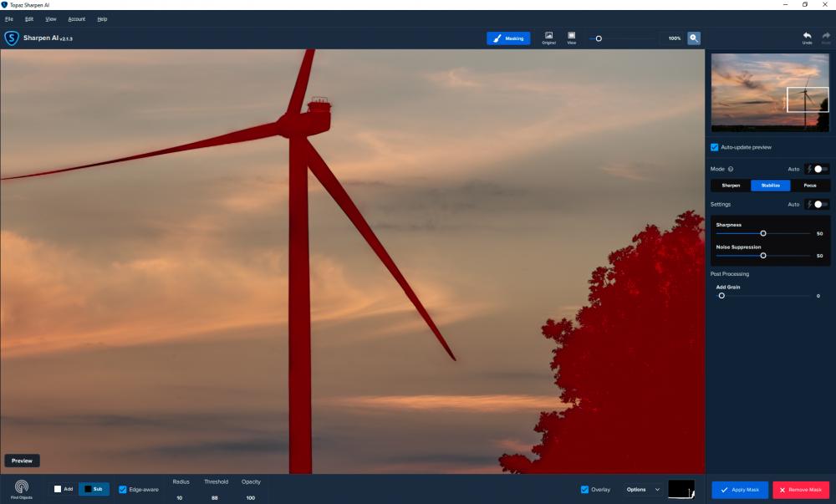Click the Apply Mask button
The height and width of the screenshot is (504, 836).
click(x=740, y=490)
